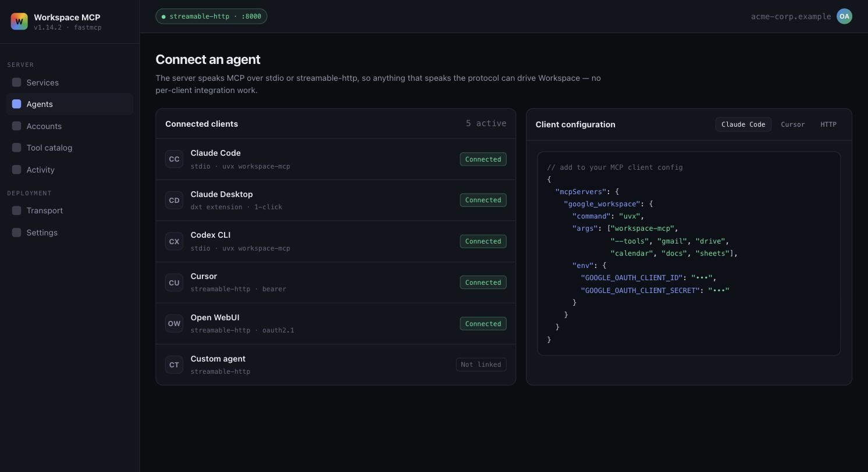Click the Connected clients panel heading
This screenshot has width=868, height=472.
[201, 124]
